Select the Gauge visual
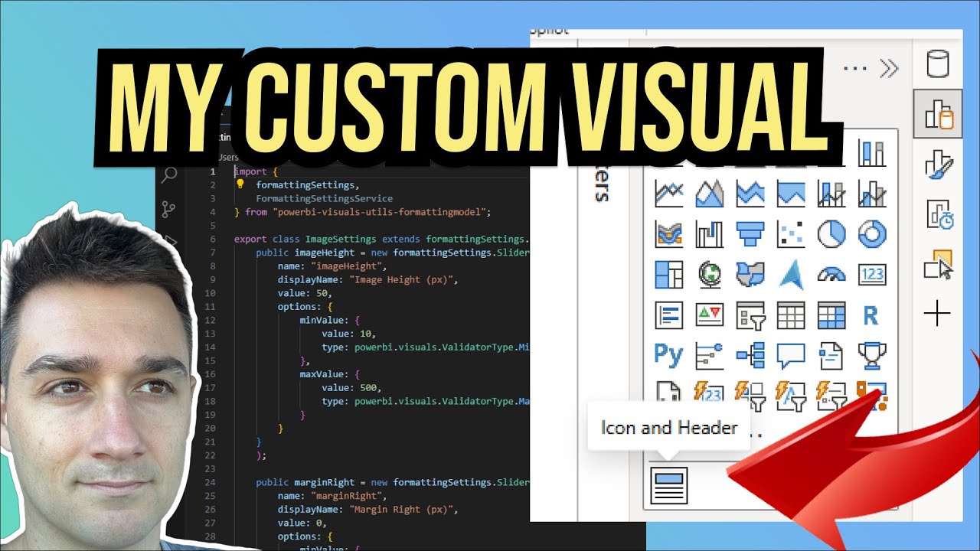This screenshot has width=980, height=551. tap(831, 275)
